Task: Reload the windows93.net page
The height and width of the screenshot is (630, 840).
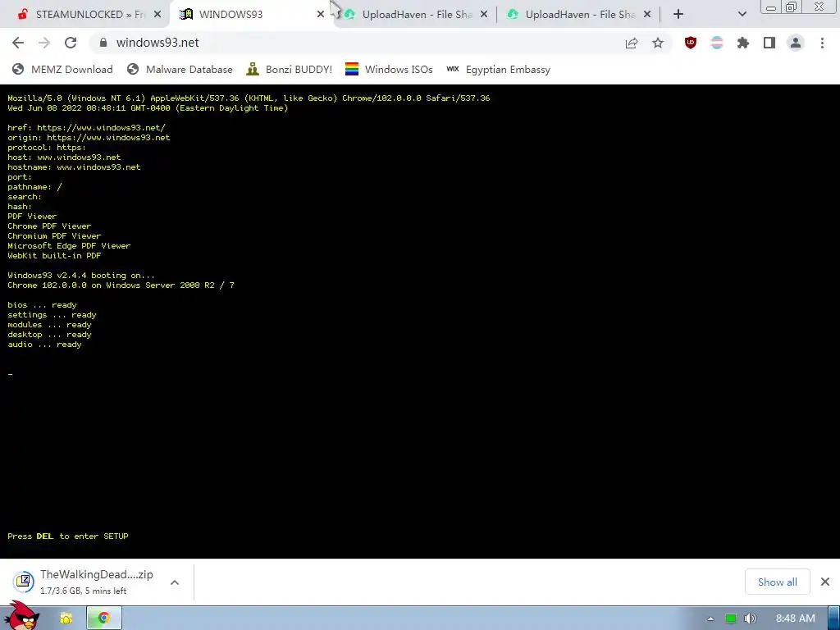Action: [x=71, y=43]
